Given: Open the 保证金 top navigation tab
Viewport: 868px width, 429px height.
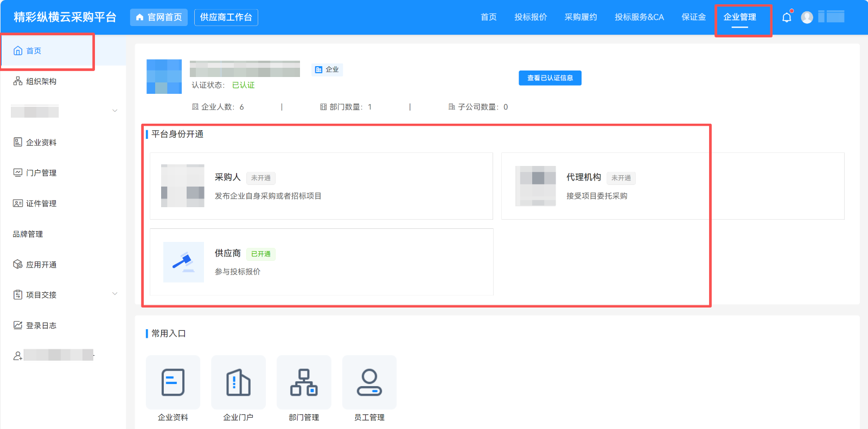Looking at the screenshot, I should tap(693, 17).
